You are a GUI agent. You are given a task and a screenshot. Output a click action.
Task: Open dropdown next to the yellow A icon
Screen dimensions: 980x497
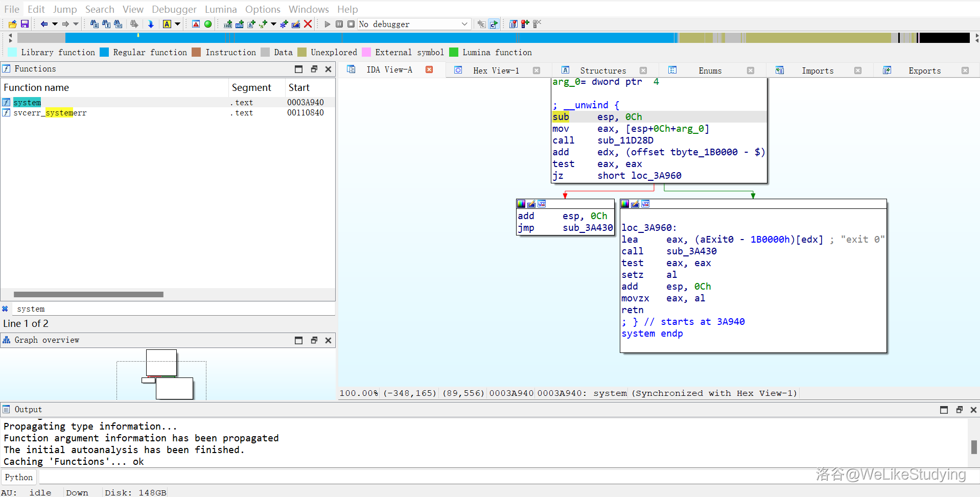178,24
